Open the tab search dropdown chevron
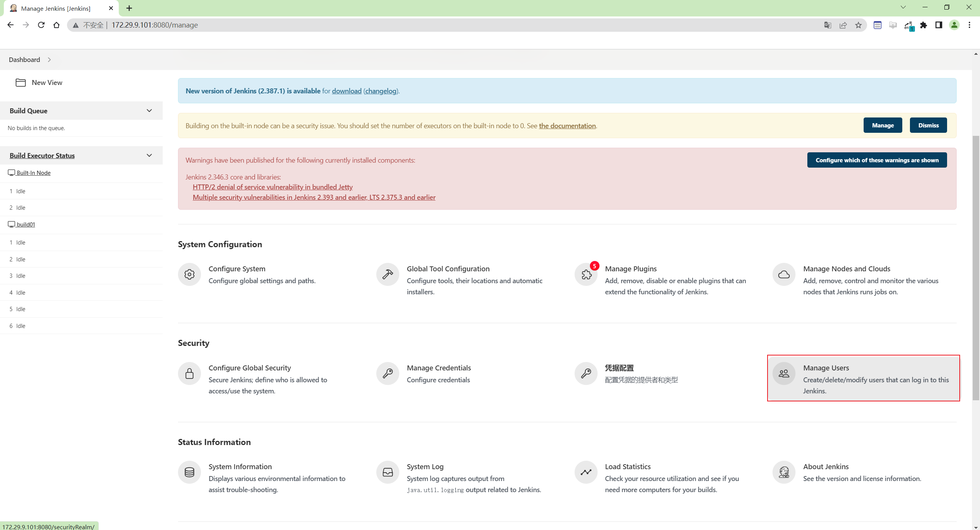Screen dimensions: 980x530 pos(903,7)
